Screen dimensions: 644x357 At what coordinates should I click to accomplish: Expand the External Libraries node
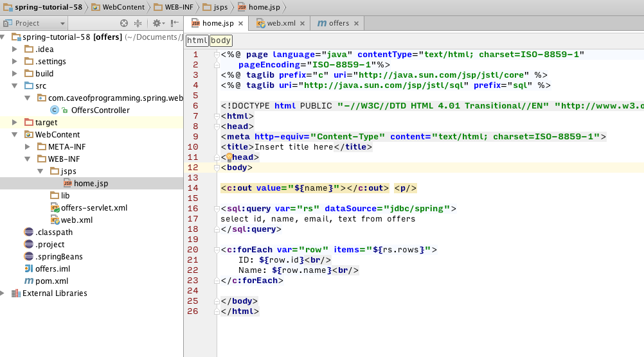tap(3, 293)
